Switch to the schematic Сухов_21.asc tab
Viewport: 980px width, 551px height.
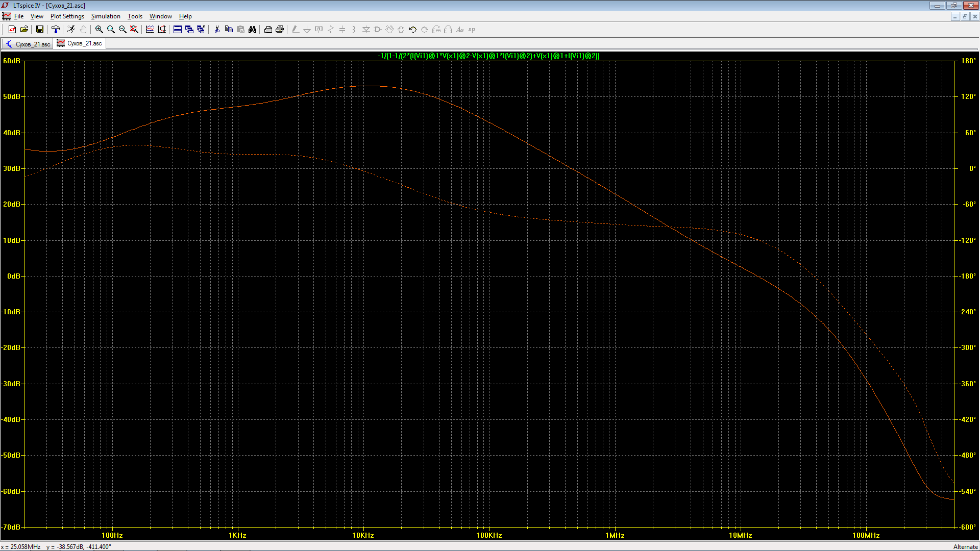28,44
